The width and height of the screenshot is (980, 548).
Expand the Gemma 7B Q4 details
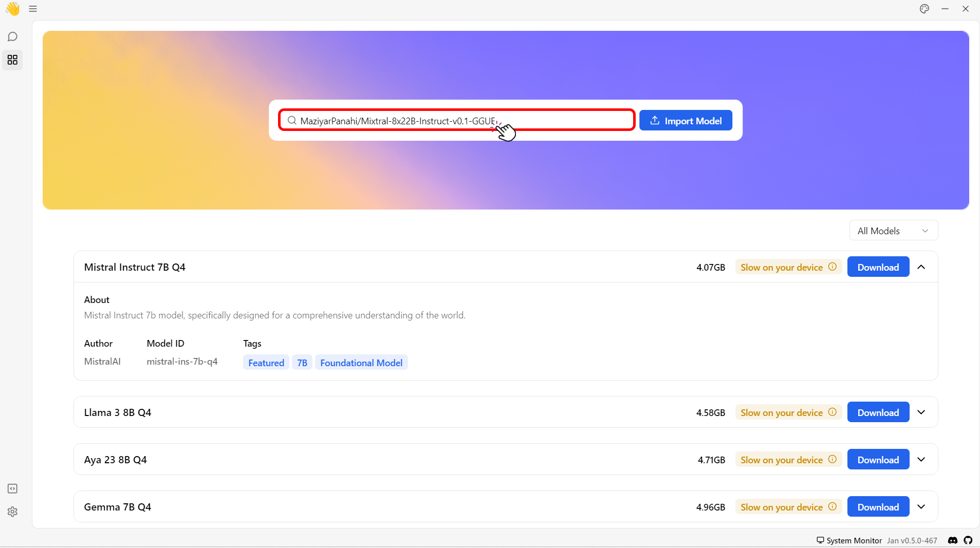[921, 507]
